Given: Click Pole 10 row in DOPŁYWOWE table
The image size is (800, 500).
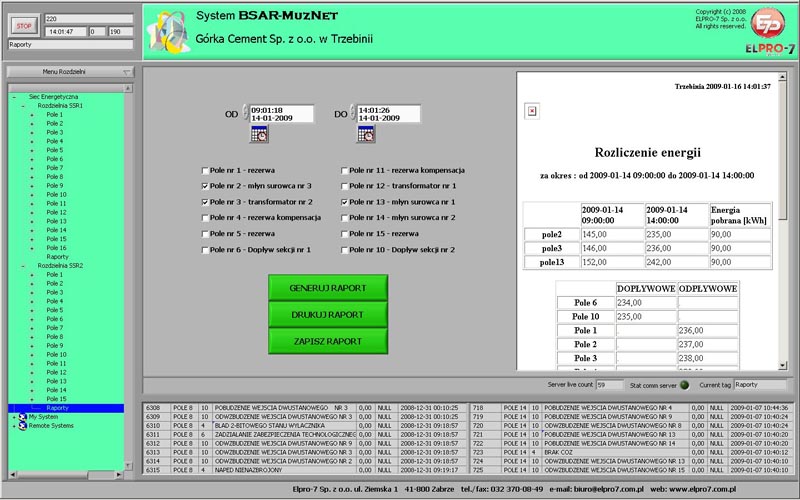Looking at the screenshot, I should coord(647,316).
